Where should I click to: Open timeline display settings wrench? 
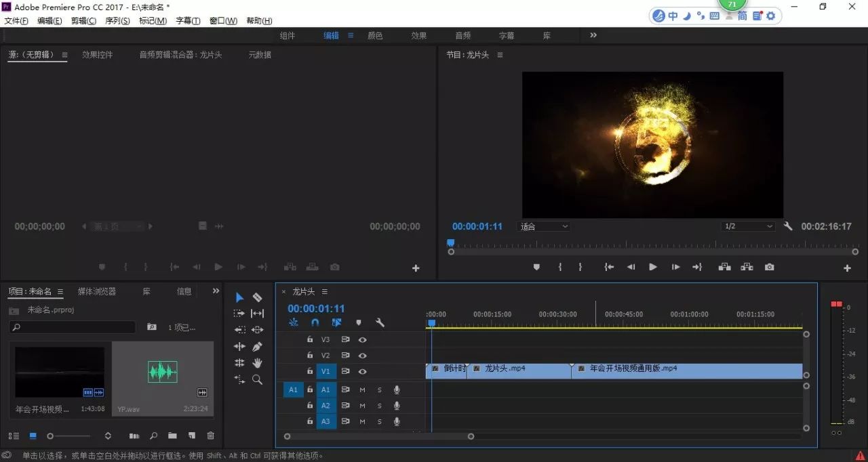(380, 322)
